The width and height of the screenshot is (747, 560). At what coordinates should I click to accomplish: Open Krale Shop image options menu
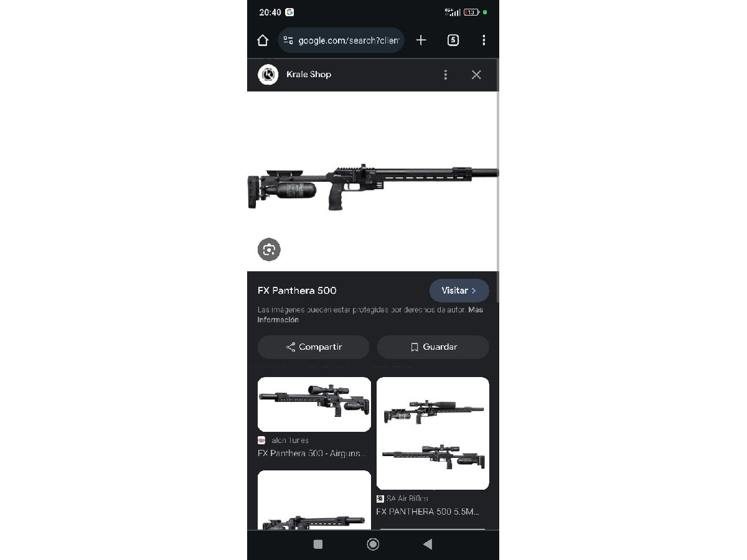(445, 75)
